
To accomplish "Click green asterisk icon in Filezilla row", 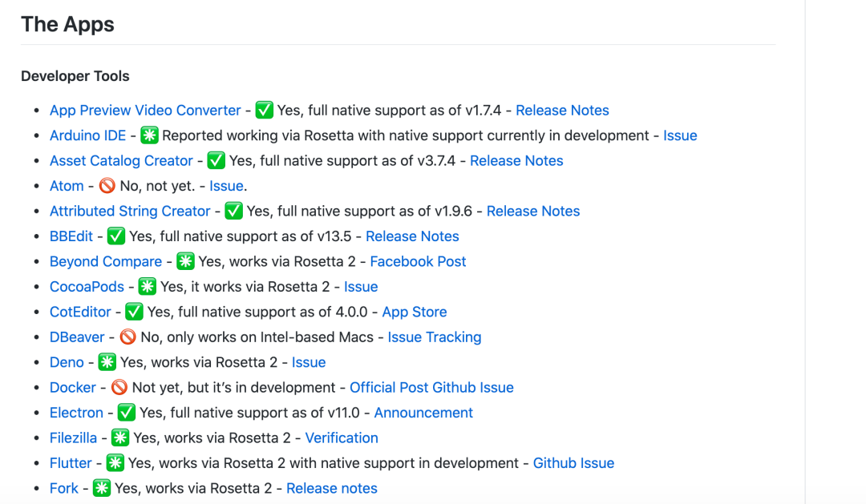I will coord(120,437).
